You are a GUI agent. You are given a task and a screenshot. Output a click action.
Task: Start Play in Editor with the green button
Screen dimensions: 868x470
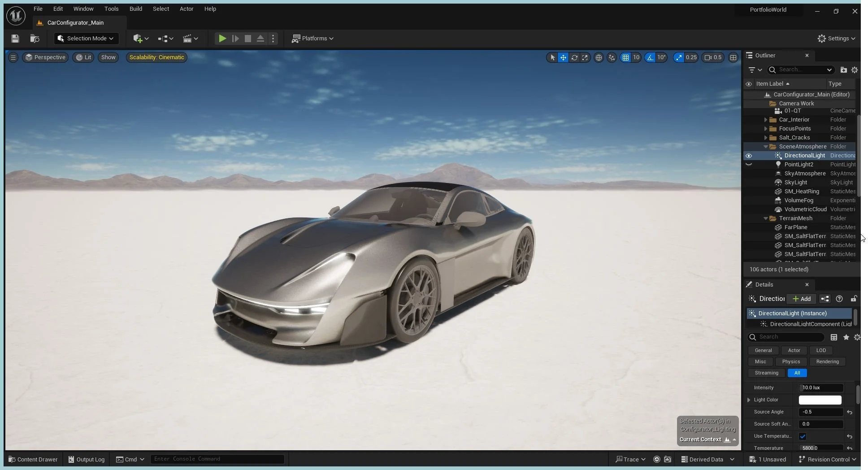222,39
